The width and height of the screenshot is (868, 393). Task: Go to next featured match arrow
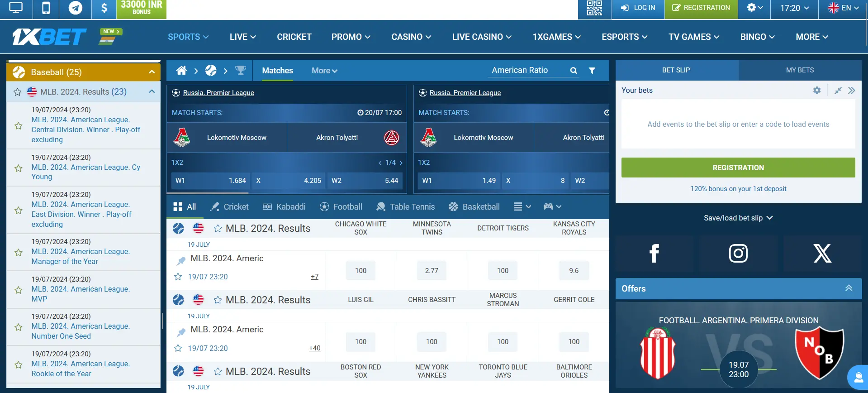tap(401, 163)
